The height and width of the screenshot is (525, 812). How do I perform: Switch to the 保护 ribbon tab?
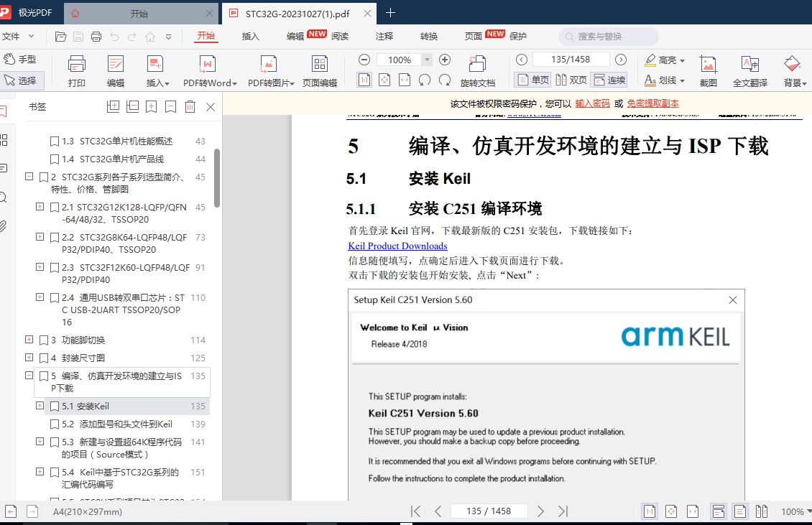pyautogui.click(x=518, y=36)
